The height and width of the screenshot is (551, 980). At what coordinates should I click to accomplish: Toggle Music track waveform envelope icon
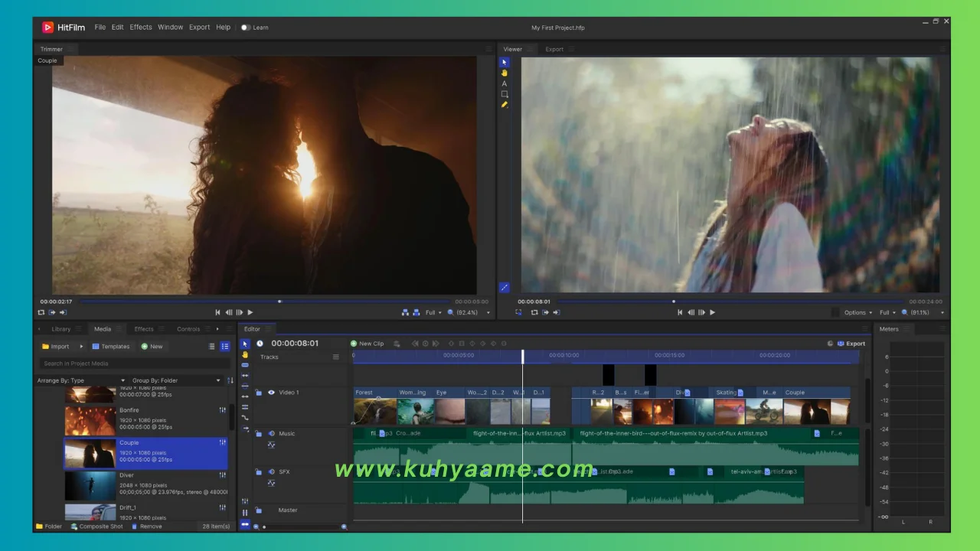(271, 445)
